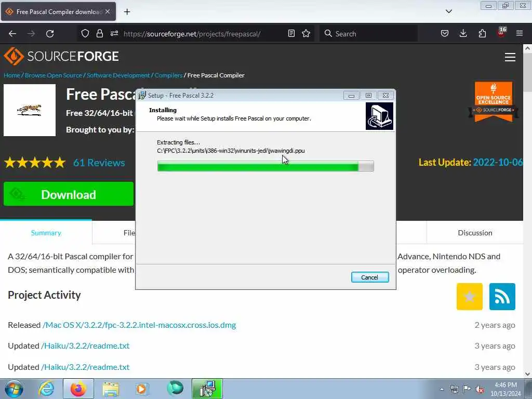Click the installation progress bar
The image size is (532, 399).
click(x=265, y=166)
